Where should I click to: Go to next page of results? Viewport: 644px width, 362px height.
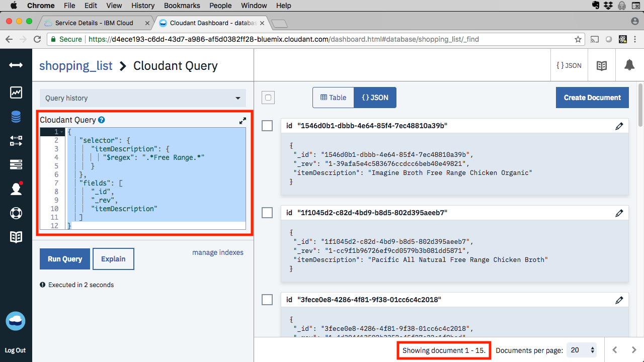pyautogui.click(x=634, y=350)
